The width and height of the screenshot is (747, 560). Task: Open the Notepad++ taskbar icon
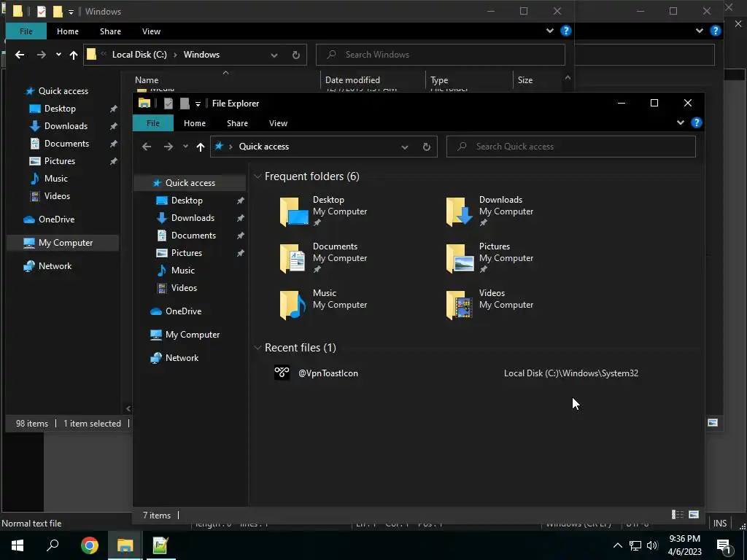pos(160,545)
